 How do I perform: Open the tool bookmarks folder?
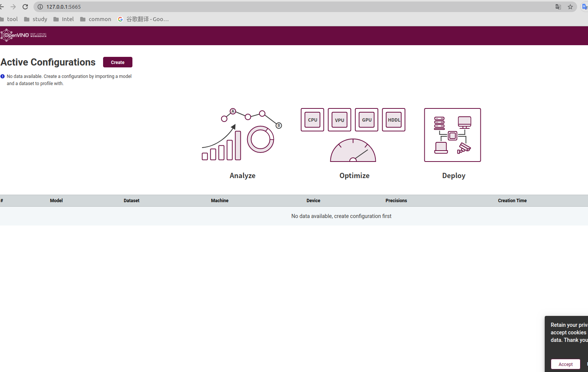tap(9, 19)
